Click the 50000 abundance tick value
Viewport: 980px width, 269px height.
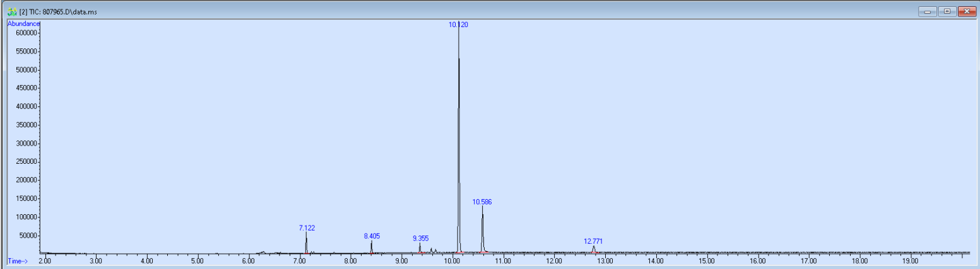point(29,236)
